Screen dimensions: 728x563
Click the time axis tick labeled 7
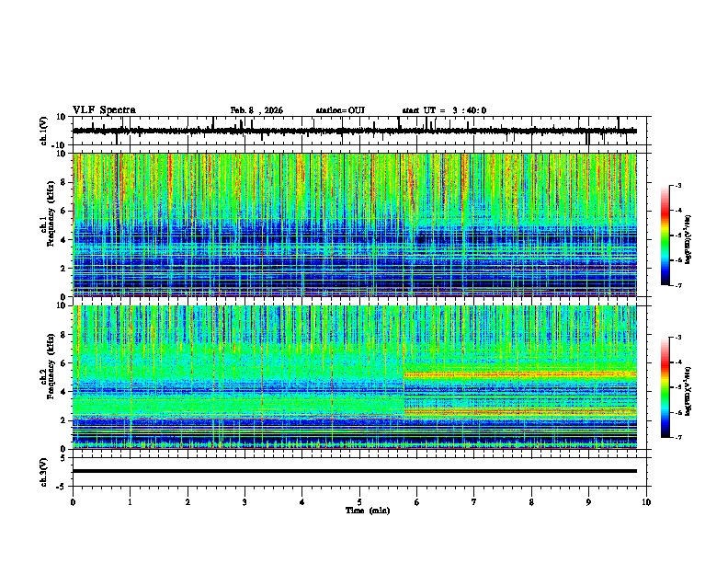coord(474,502)
